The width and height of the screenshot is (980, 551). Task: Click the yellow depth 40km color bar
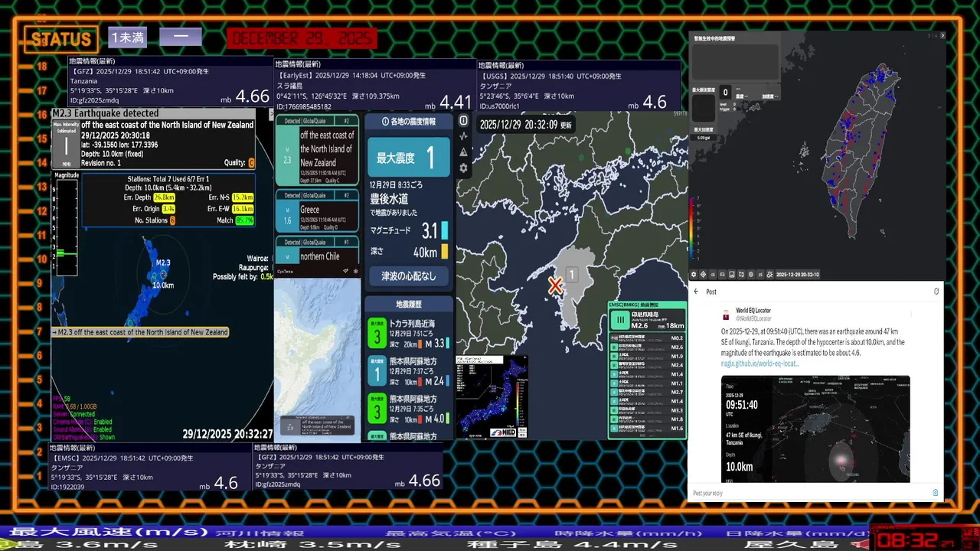445,252
